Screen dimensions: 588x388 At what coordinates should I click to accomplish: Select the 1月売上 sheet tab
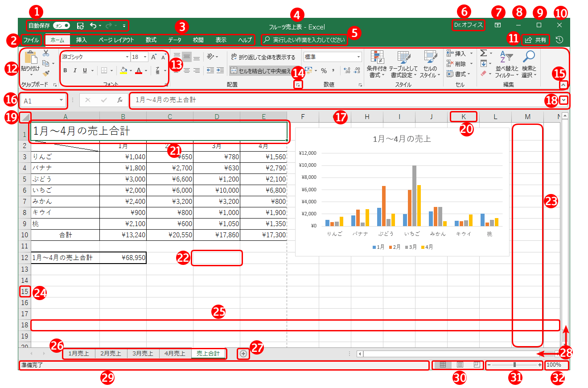(x=79, y=353)
